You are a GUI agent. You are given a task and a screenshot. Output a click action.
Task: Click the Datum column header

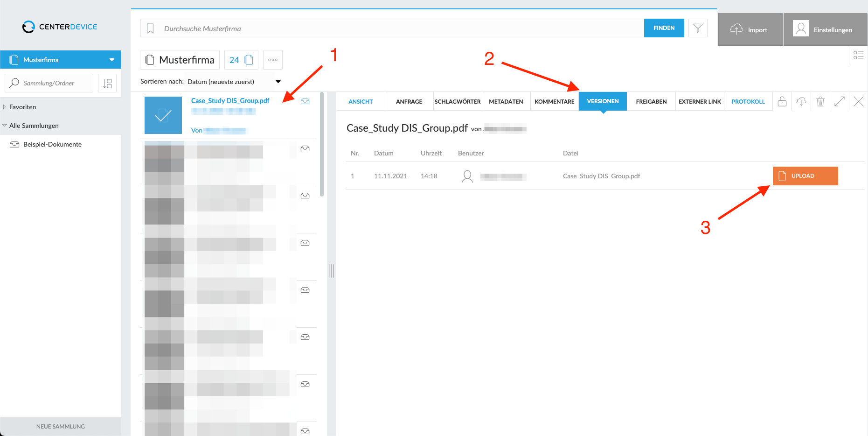coord(384,153)
